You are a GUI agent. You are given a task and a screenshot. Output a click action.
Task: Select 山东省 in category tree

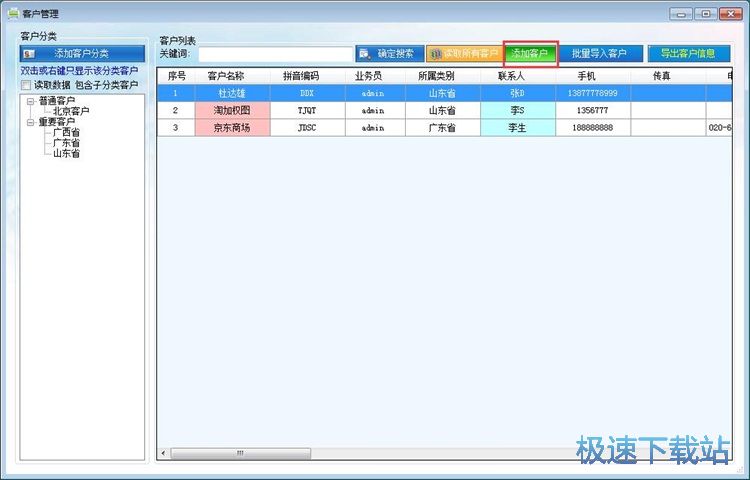[x=66, y=153]
